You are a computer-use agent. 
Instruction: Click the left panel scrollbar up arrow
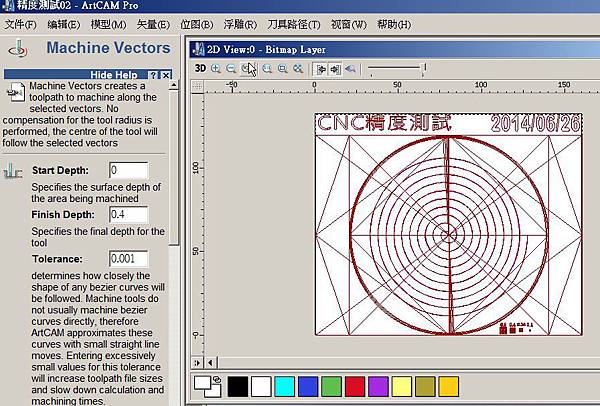coord(174,85)
